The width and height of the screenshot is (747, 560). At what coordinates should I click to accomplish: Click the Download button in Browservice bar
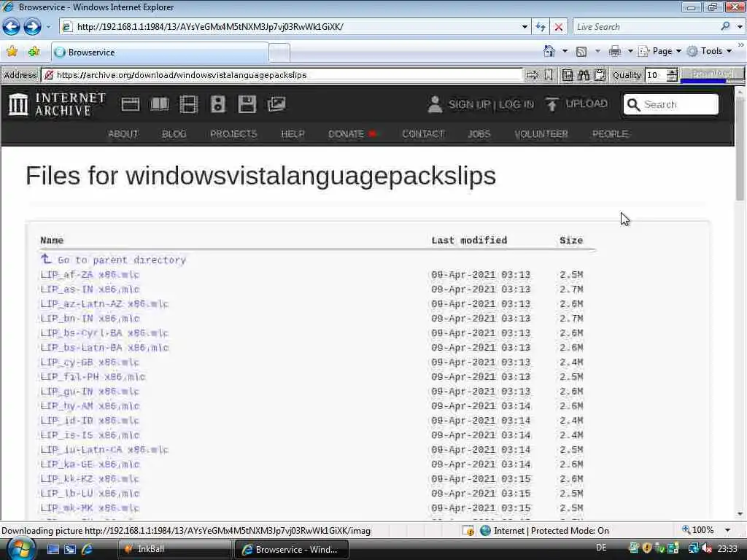[x=712, y=74]
